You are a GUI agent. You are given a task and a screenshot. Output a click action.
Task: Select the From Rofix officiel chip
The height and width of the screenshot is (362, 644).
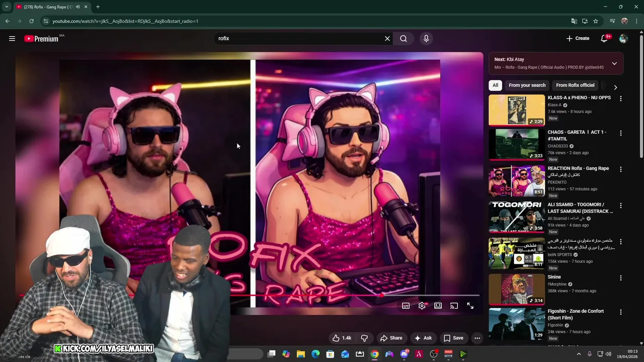pos(575,85)
